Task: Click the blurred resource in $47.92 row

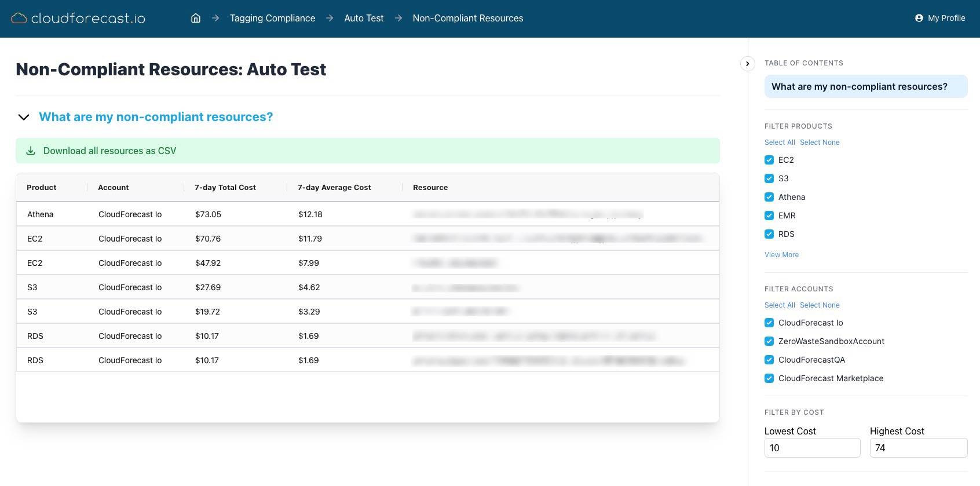Action: point(455,263)
